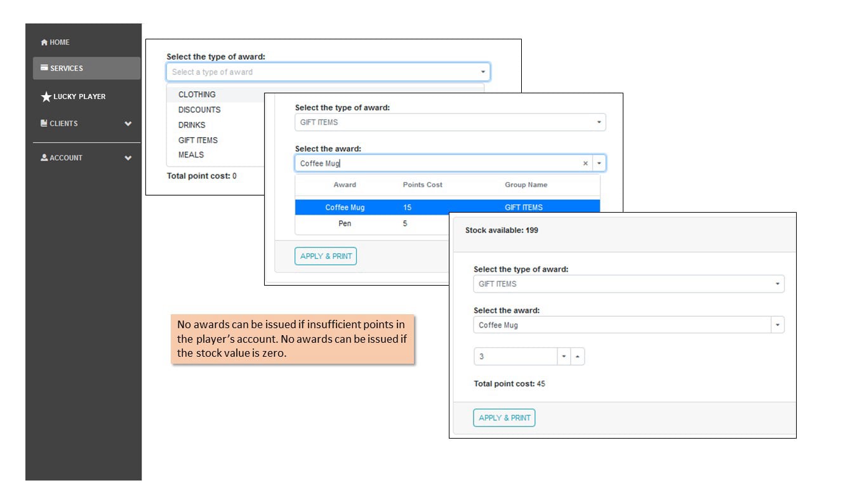The image size is (864, 504).
Task: Click the ACCOUNT sidebar menu label
Action: pyautogui.click(x=66, y=158)
